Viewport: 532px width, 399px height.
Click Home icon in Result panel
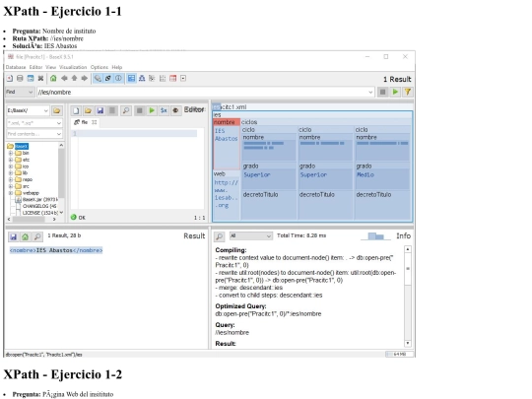click(x=25, y=236)
